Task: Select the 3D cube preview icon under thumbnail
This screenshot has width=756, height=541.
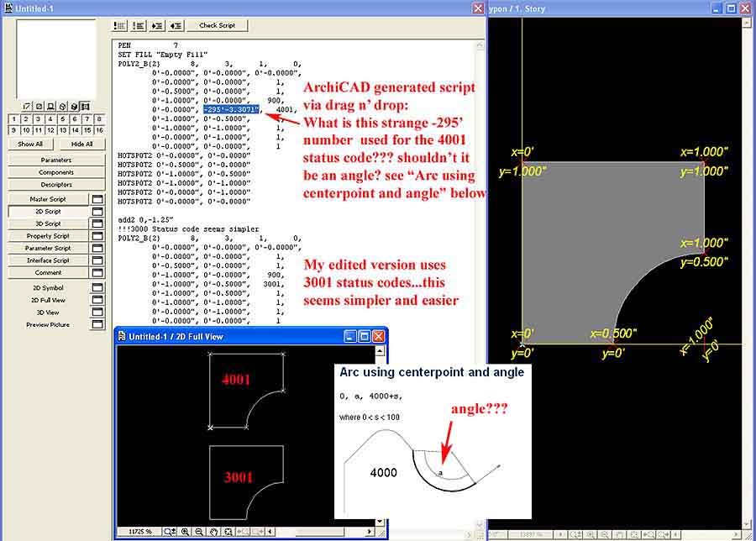Action: tap(74, 106)
